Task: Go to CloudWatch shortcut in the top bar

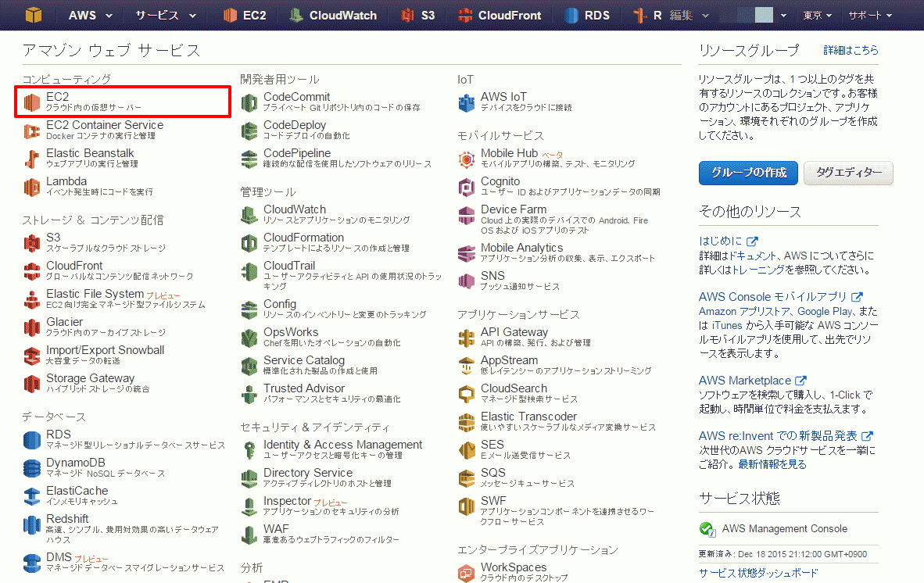Action: tap(333, 16)
